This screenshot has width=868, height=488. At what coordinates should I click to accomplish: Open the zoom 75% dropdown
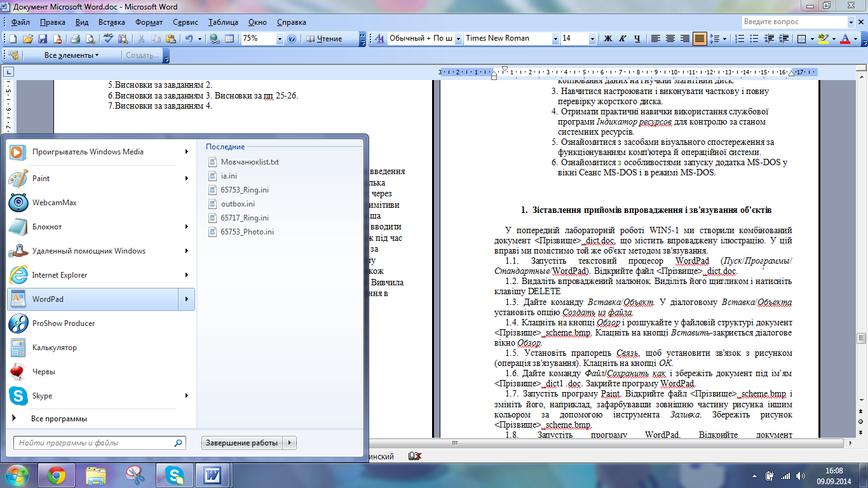coord(279,39)
